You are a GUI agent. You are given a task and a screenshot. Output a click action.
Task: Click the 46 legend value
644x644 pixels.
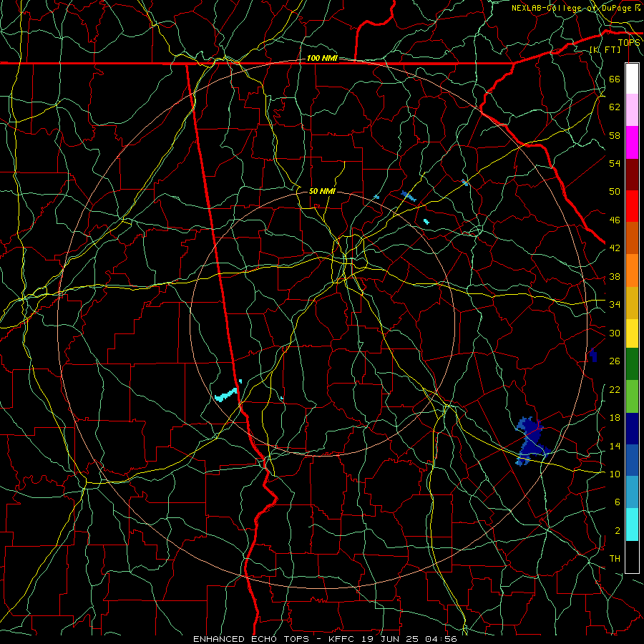tap(615, 220)
